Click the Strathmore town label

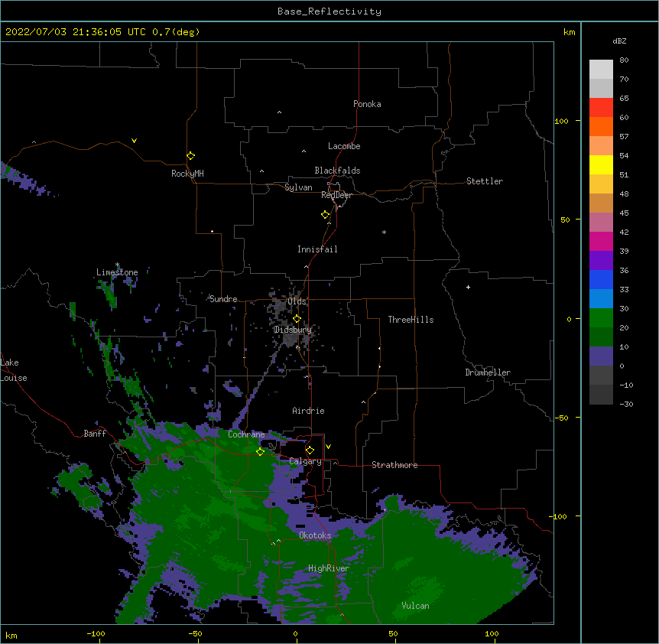coord(394,465)
